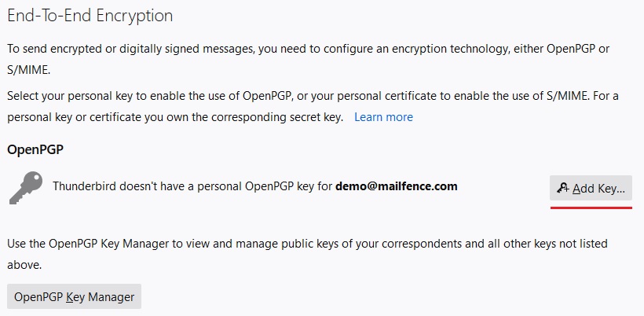
Task: Click the underlined K in Key Manager button
Action: (x=69, y=297)
